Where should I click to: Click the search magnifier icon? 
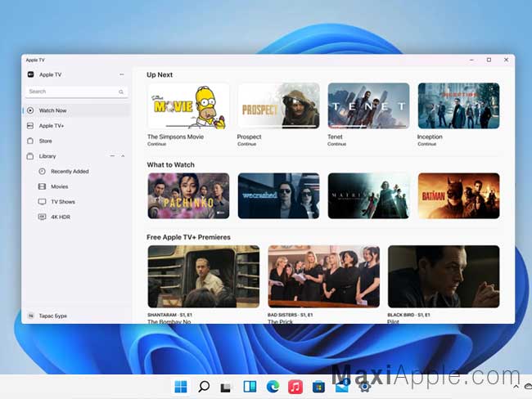(121, 92)
